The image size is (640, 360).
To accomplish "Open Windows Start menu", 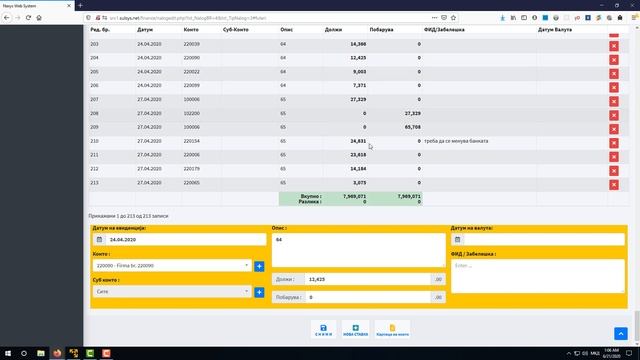I will pyautogui.click(x=8, y=353).
